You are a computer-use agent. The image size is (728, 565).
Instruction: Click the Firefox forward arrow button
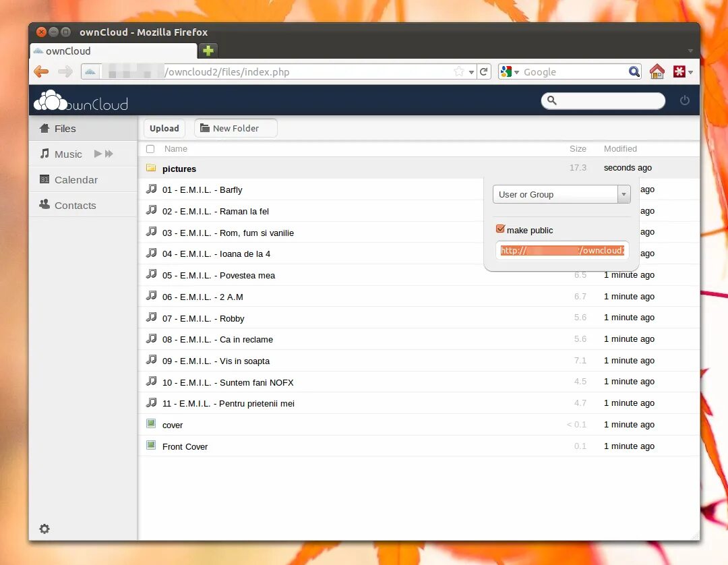pos(65,71)
